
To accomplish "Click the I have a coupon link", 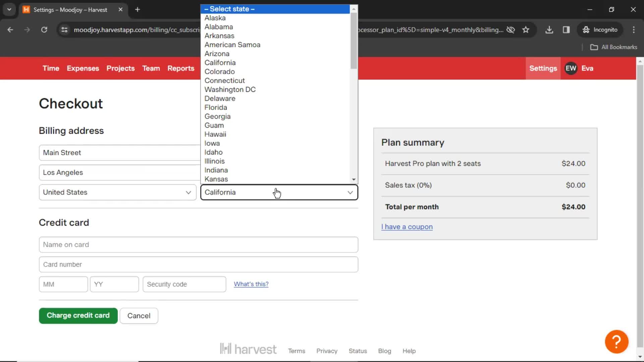I will (x=407, y=226).
